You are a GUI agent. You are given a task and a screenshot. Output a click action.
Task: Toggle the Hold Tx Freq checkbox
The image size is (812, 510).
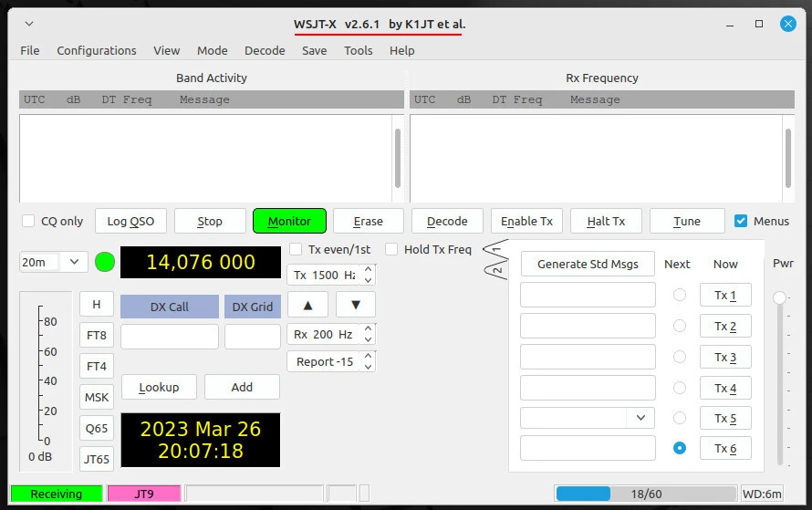[x=391, y=249]
